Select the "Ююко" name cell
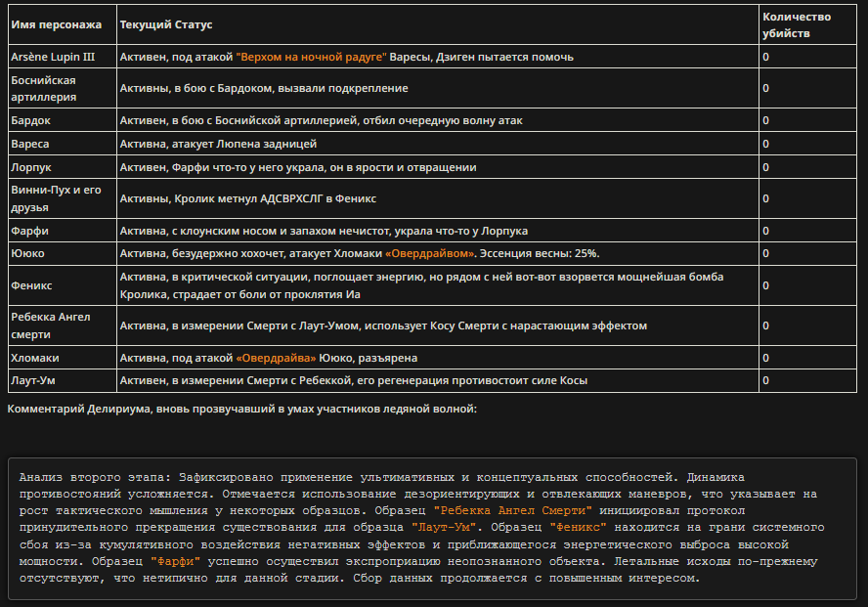868x607 pixels. pos(63,253)
